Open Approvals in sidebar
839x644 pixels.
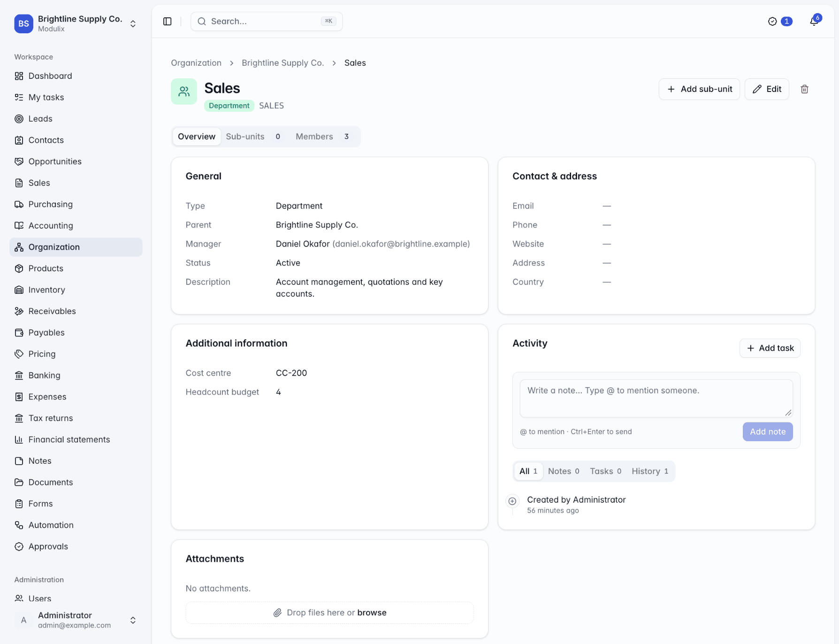pos(76,546)
